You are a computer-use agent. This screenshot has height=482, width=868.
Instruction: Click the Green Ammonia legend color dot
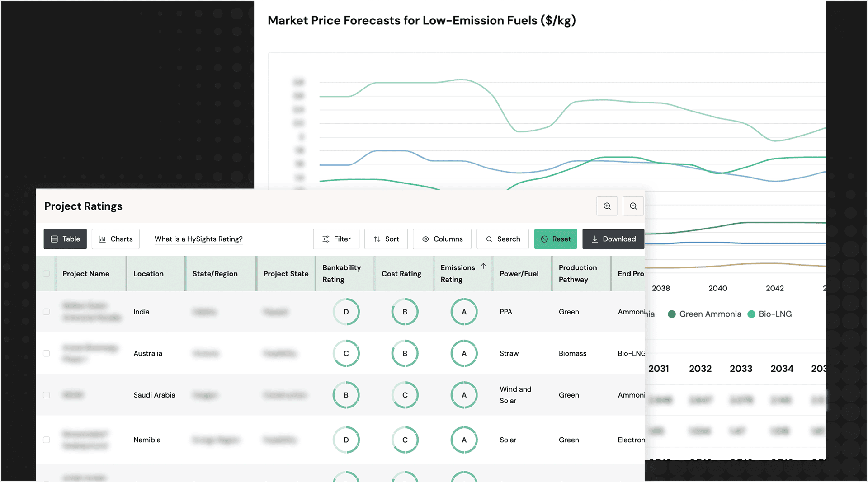click(x=672, y=314)
